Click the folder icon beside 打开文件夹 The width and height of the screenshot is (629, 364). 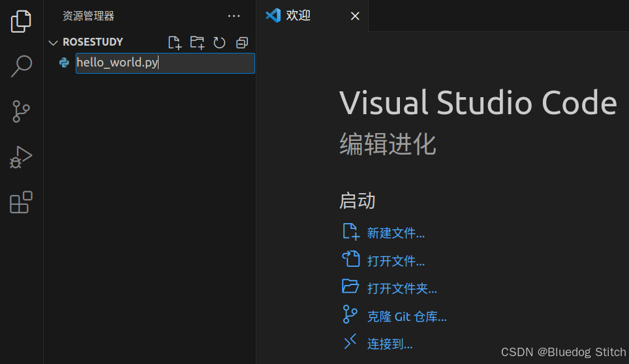(350, 286)
